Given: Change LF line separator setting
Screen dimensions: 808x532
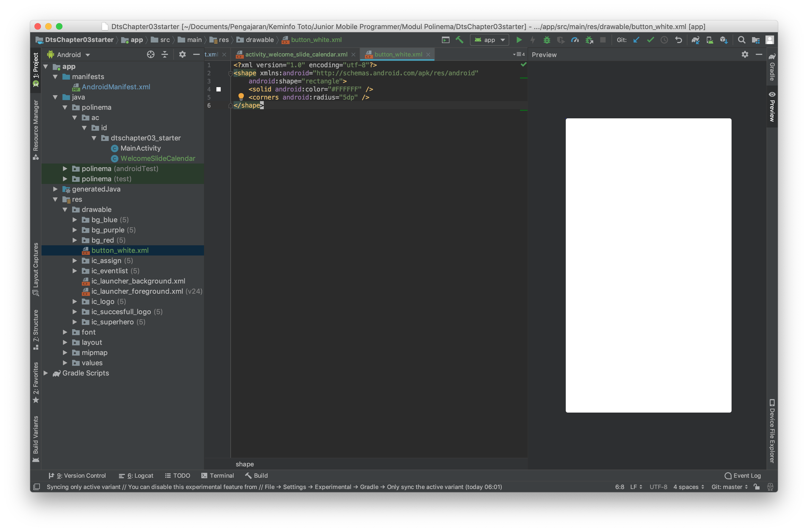Looking at the screenshot, I should [x=636, y=487].
